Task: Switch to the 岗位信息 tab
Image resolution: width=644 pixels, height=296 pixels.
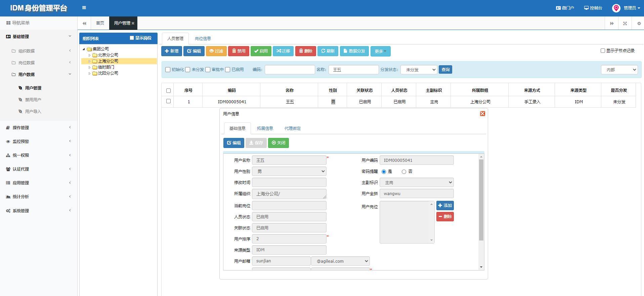Action: pyautogui.click(x=203, y=39)
